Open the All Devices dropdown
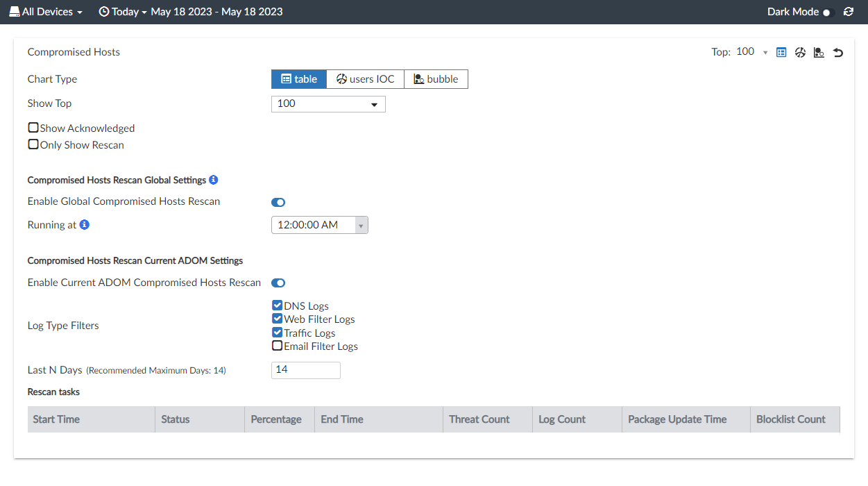Viewport: 868px width, 486px height. (x=46, y=11)
